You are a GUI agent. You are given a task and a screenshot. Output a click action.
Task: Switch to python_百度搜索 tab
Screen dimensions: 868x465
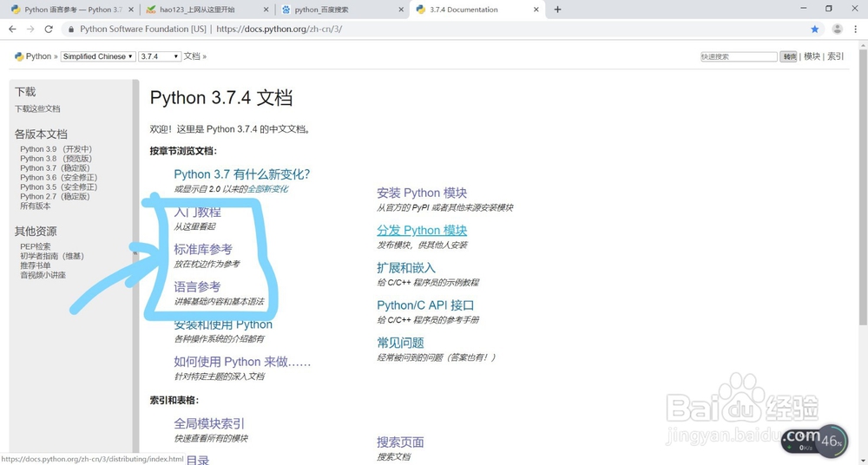342,10
